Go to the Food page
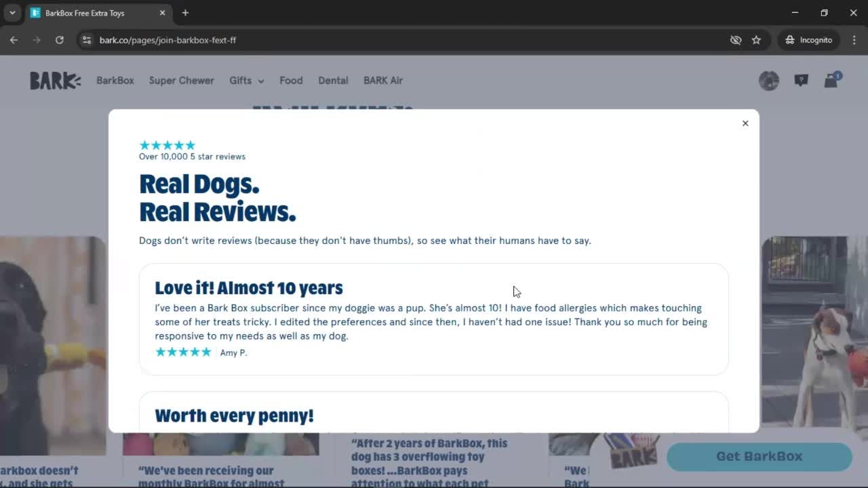The width and height of the screenshot is (868, 488). [x=291, y=81]
